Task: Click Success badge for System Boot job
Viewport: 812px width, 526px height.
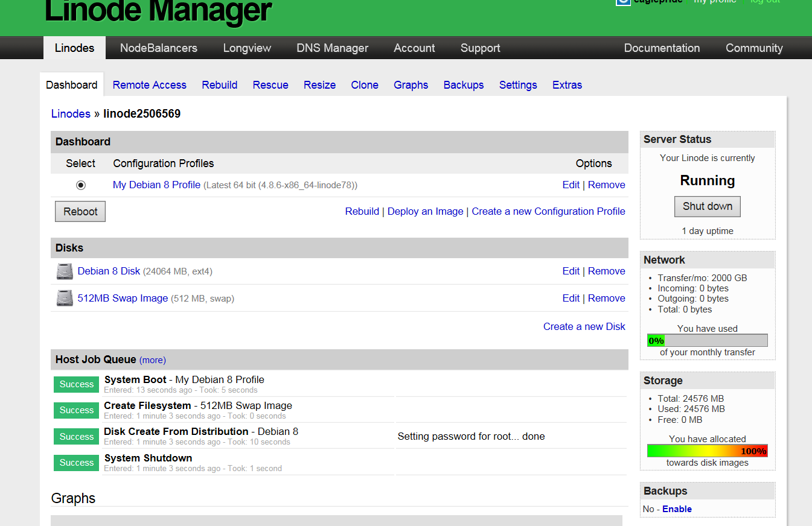Action: [x=77, y=384]
